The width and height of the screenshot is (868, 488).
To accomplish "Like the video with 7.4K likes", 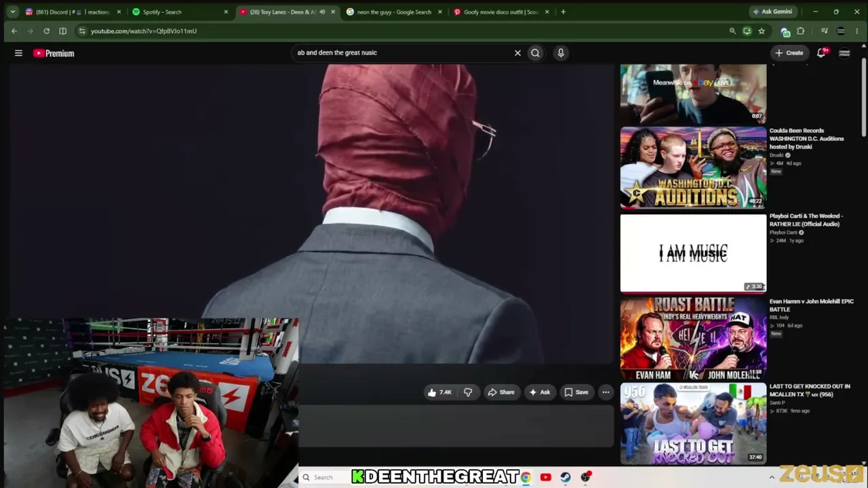I will pos(439,392).
